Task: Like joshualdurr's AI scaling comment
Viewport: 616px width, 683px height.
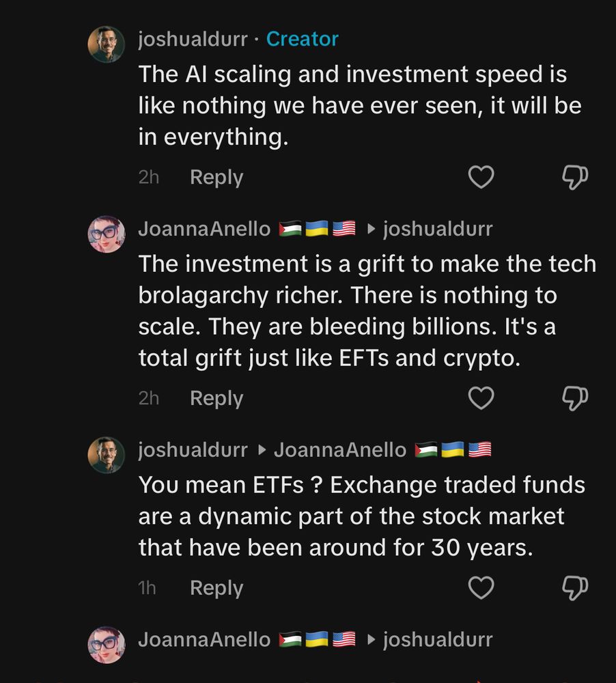Action: [481, 177]
